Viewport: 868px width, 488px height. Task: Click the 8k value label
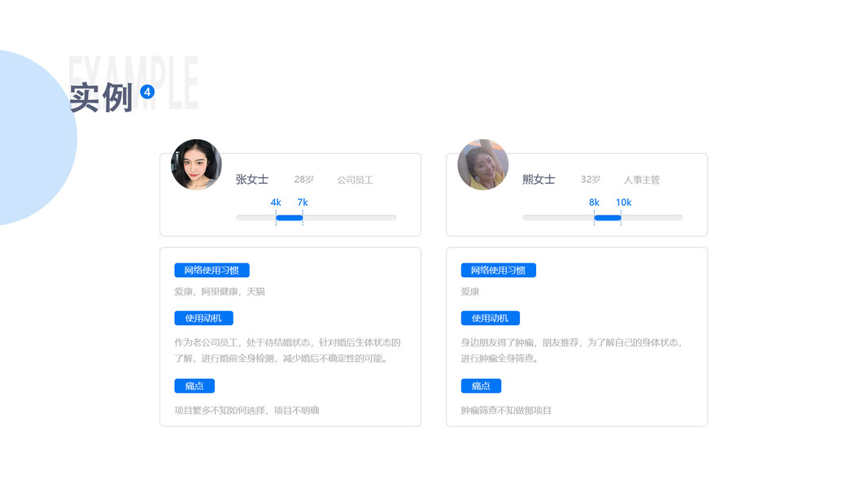[594, 203]
